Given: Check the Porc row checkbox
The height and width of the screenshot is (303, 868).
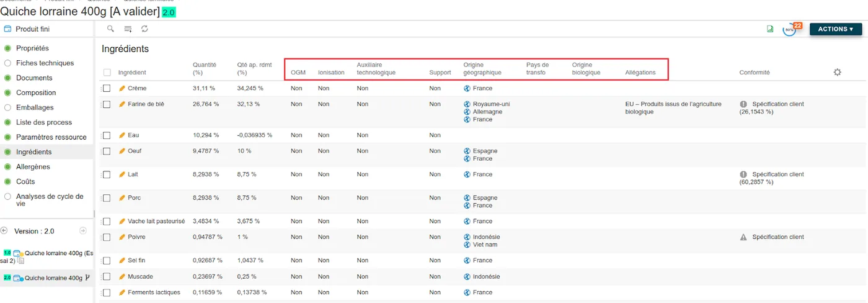Looking at the screenshot, I should point(107,197).
